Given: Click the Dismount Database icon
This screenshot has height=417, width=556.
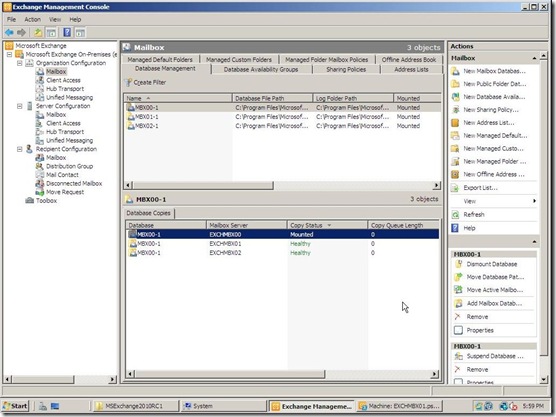Looking at the screenshot, I should (458, 264).
